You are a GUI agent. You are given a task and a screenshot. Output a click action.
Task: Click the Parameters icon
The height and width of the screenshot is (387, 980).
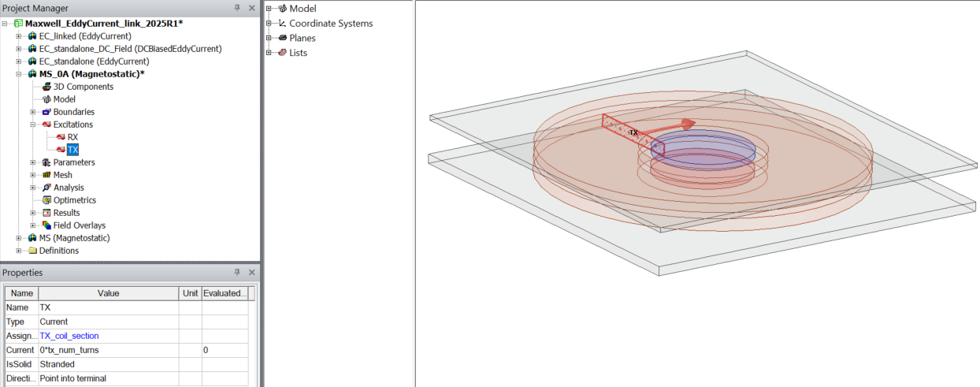click(x=46, y=162)
